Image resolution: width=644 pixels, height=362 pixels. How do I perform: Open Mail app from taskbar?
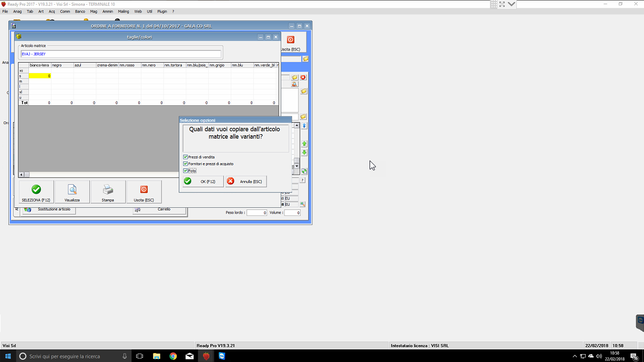(189, 356)
